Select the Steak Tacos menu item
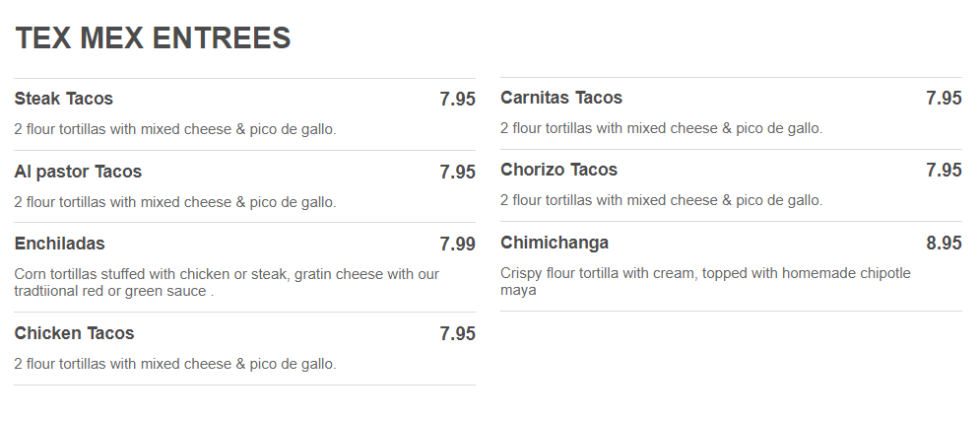980x422 pixels. (x=64, y=99)
